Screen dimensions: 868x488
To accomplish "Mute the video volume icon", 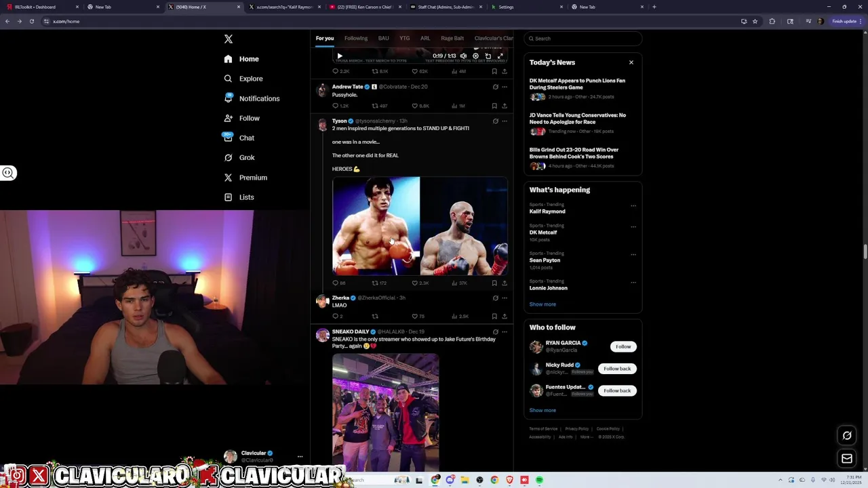I will click(463, 56).
